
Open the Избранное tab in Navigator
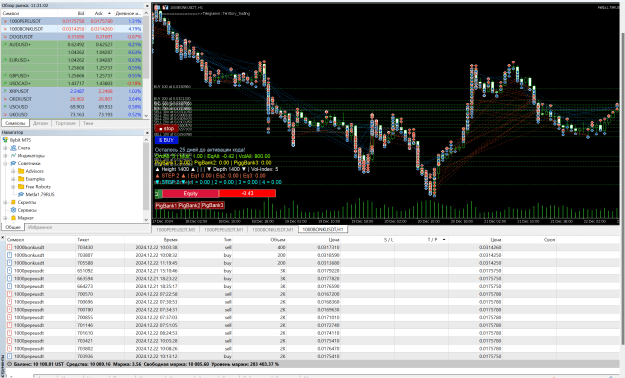[x=40, y=227]
